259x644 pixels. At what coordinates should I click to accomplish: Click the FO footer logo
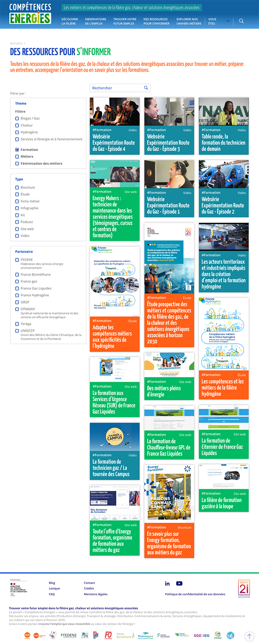(x=108, y=635)
